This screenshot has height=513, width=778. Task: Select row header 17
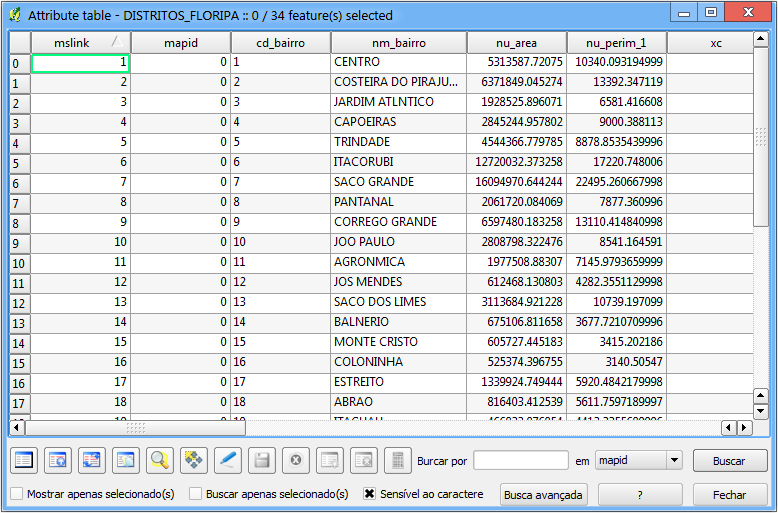click(x=20, y=403)
